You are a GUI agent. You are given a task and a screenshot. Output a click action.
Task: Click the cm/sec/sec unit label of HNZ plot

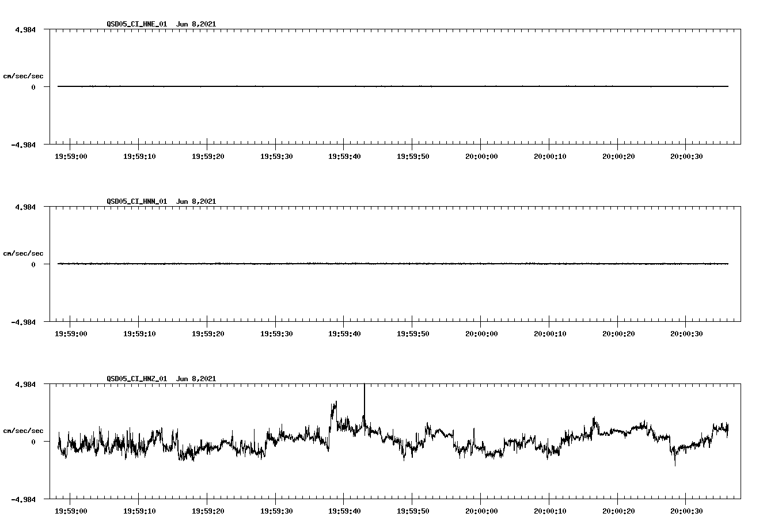point(23,431)
